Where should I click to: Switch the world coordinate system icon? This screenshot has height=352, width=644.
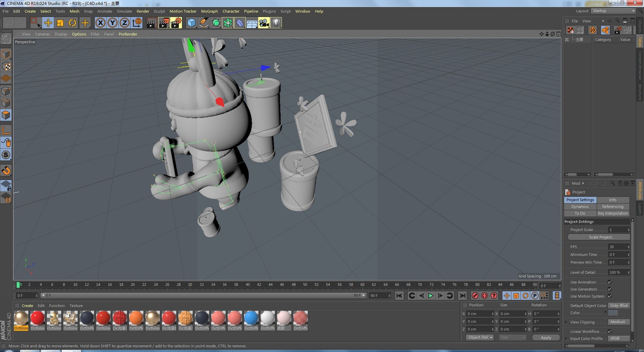[x=137, y=23]
